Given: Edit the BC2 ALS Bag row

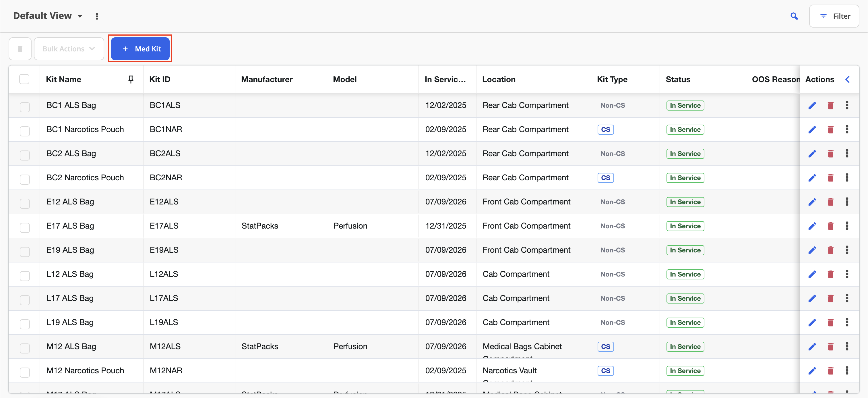Looking at the screenshot, I should [812, 154].
